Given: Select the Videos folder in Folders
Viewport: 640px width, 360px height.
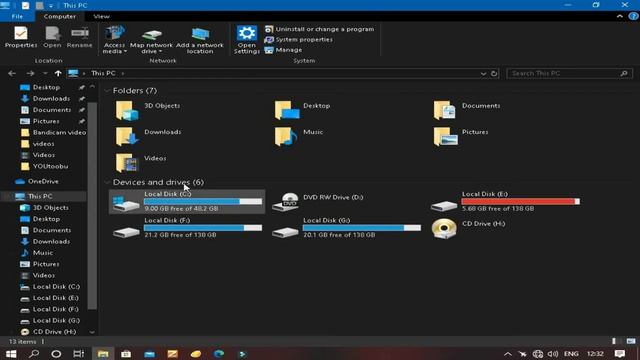Looking at the screenshot, I should pyautogui.click(x=141, y=163).
